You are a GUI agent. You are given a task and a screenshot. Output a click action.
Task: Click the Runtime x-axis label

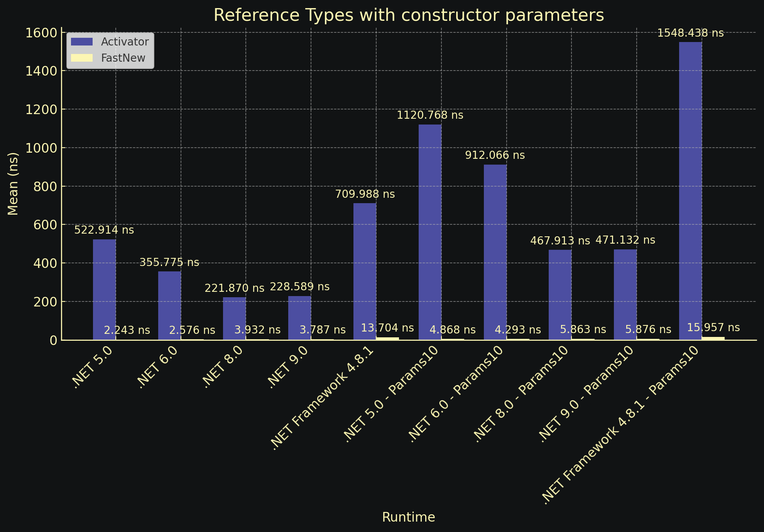409,517
